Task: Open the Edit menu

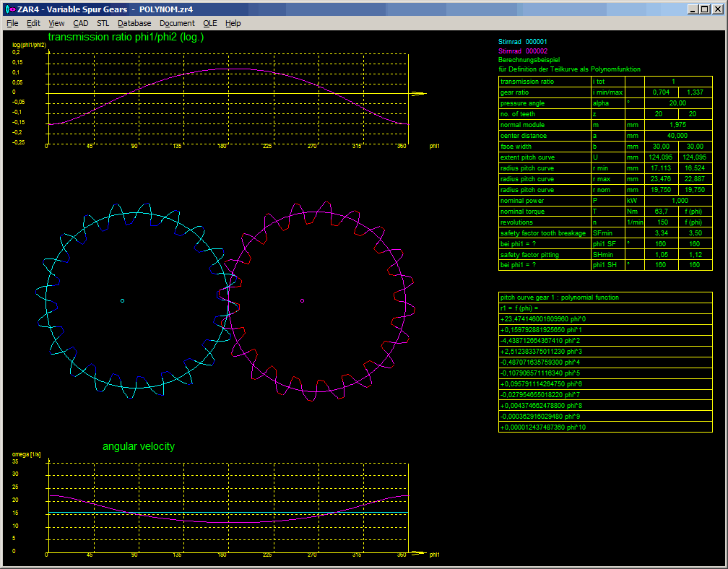Action: tap(33, 23)
